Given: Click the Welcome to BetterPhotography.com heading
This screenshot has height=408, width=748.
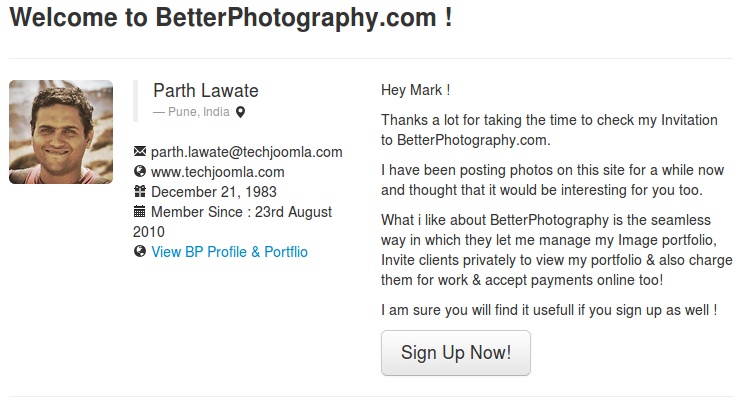Looking at the screenshot, I should (231, 19).
